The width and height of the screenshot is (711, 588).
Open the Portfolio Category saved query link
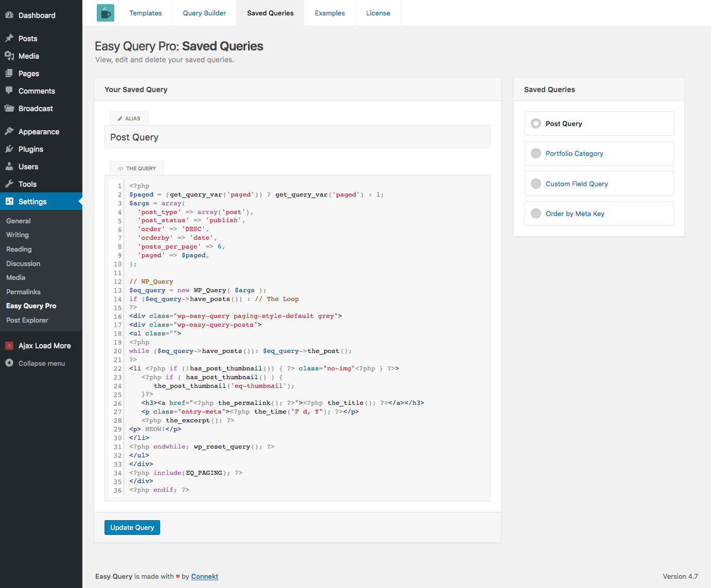click(x=574, y=153)
